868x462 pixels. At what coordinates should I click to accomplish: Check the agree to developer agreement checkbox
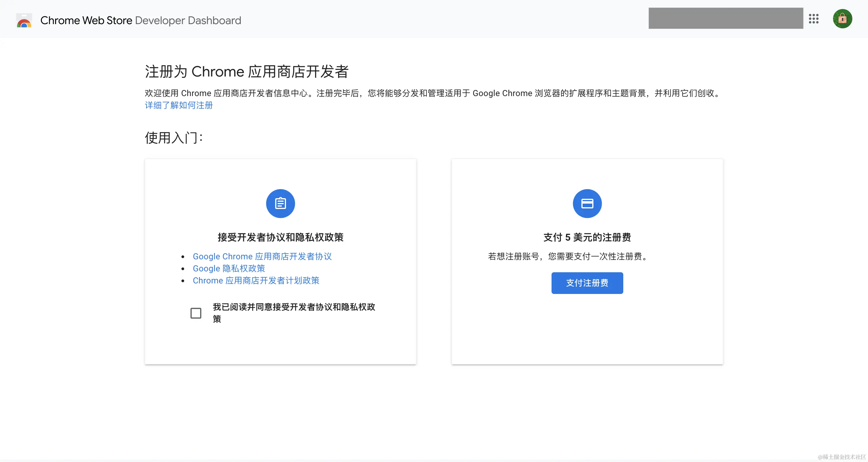pyautogui.click(x=196, y=313)
